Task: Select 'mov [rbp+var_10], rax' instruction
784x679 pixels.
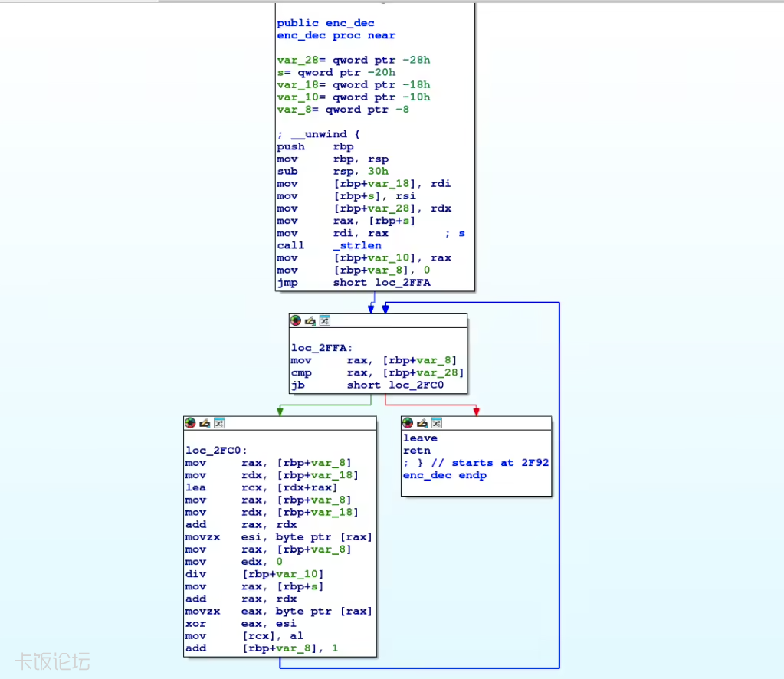Action: [x=364, y=258]
